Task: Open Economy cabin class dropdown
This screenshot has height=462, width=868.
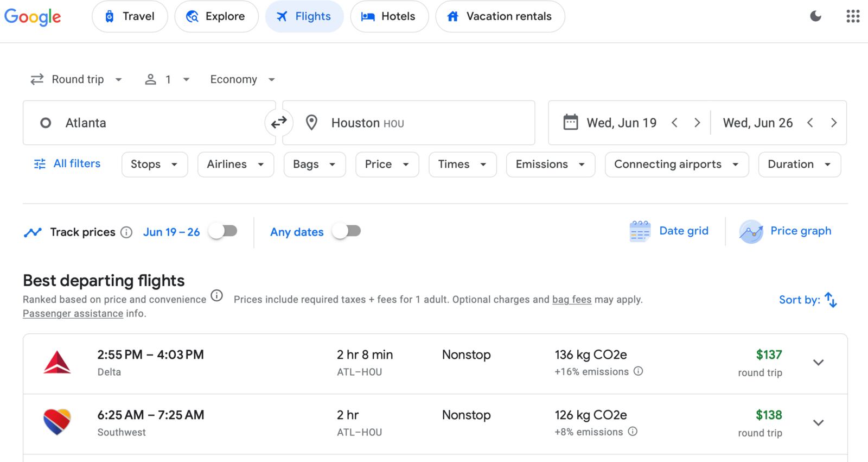Action: click(x=242, y=79)
